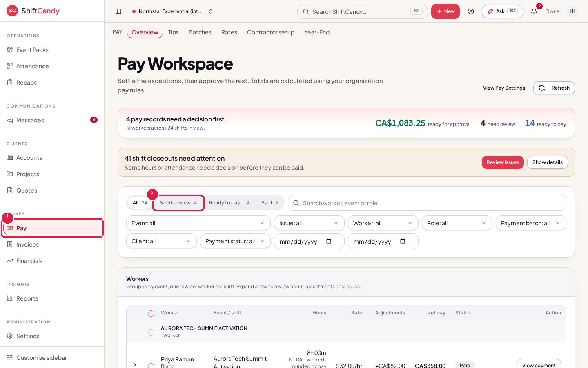The image size is (588, 368).
Task: Click the Refresh button
Action: coord(554,88)
